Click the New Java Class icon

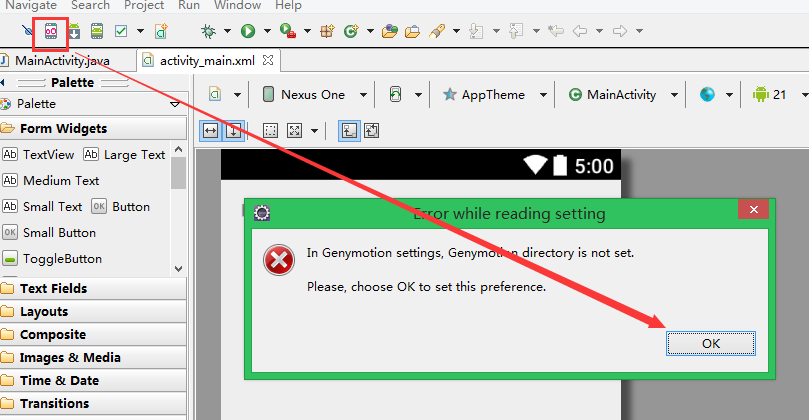click(351, 31)
